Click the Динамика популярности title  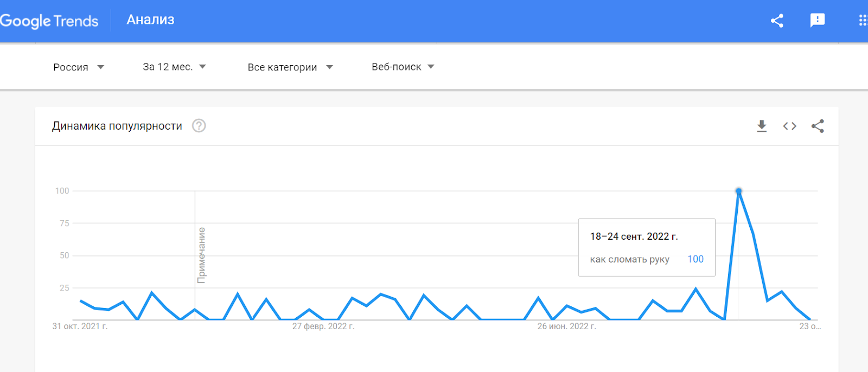click(x=117, y=126)
